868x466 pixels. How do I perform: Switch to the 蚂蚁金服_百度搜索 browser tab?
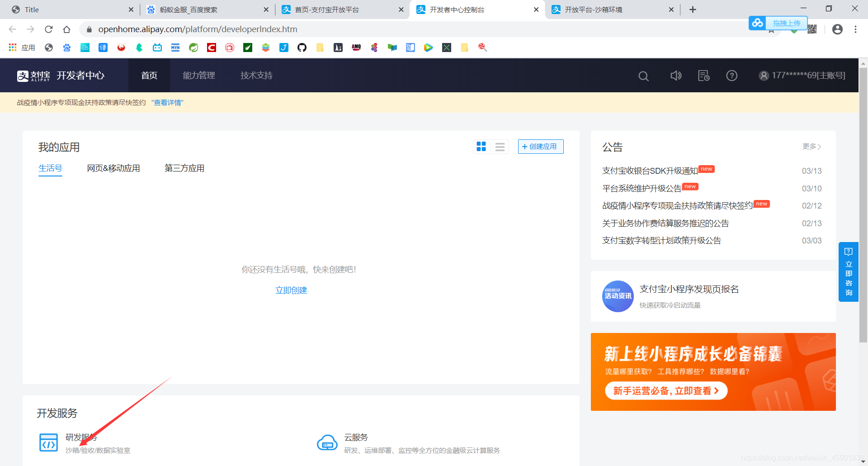point(207,10)
